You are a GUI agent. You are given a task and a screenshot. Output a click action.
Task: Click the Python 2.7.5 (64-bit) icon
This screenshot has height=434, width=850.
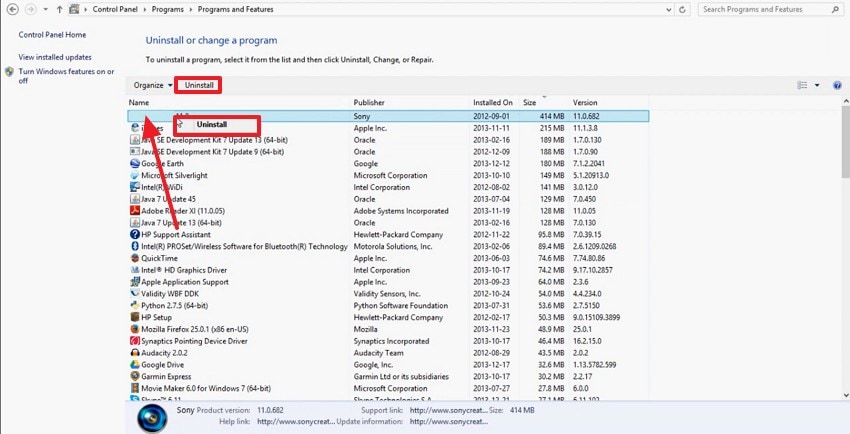134,306
